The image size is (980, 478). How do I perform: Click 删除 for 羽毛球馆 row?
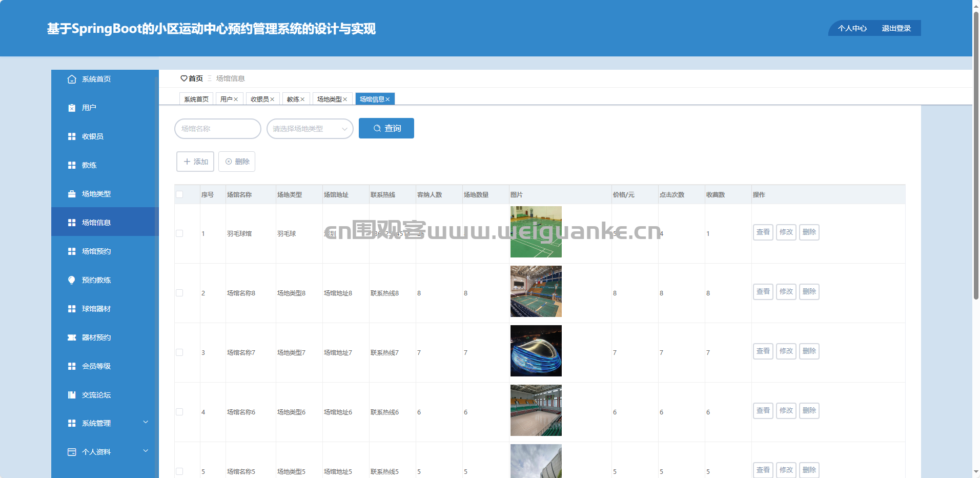(809, 232)
